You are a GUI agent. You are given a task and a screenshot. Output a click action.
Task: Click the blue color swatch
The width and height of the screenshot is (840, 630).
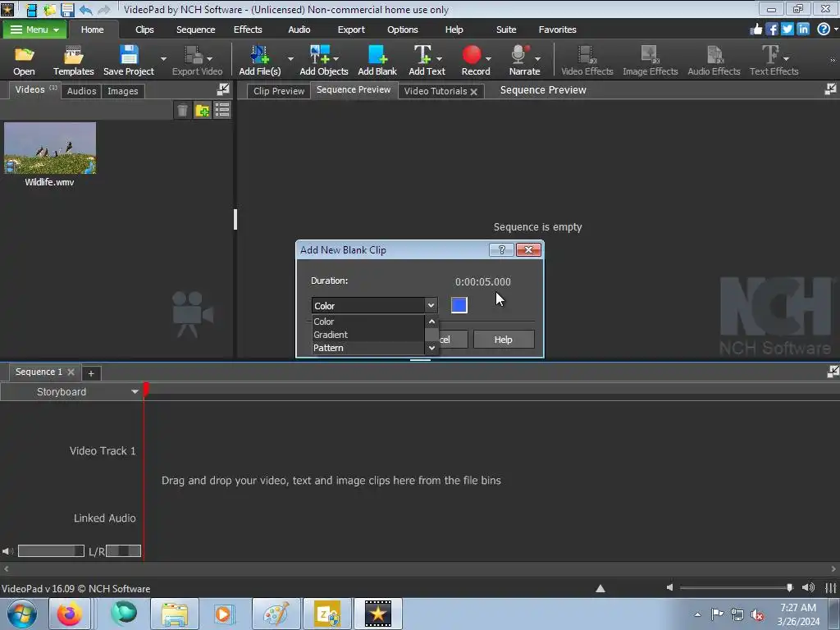[459, 305]
